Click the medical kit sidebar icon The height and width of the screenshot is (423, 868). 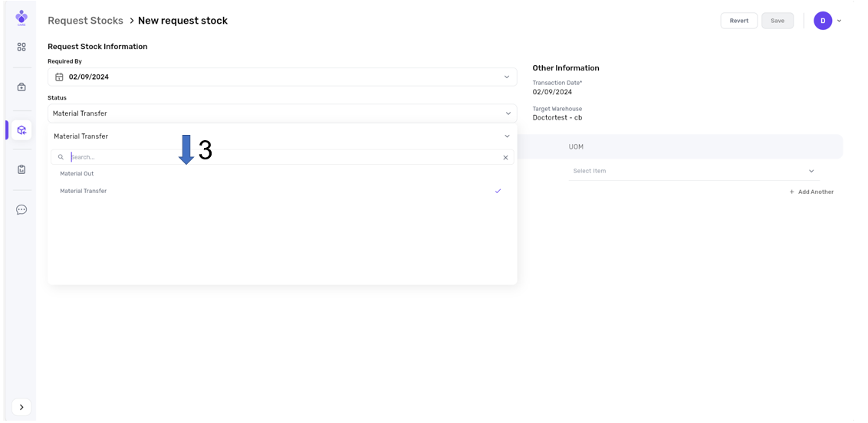[x=21, y=87]
